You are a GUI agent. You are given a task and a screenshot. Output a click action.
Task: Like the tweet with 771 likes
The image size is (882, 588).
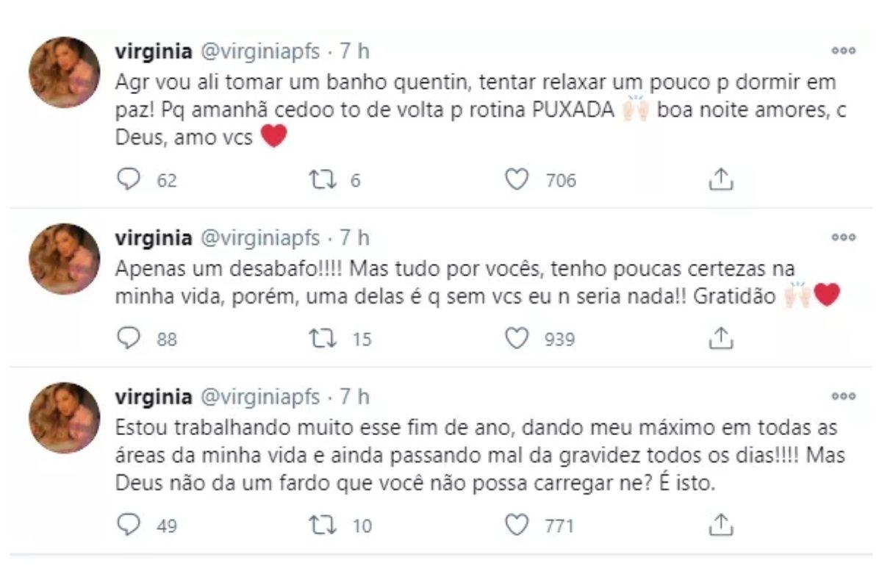pos(517,526)
